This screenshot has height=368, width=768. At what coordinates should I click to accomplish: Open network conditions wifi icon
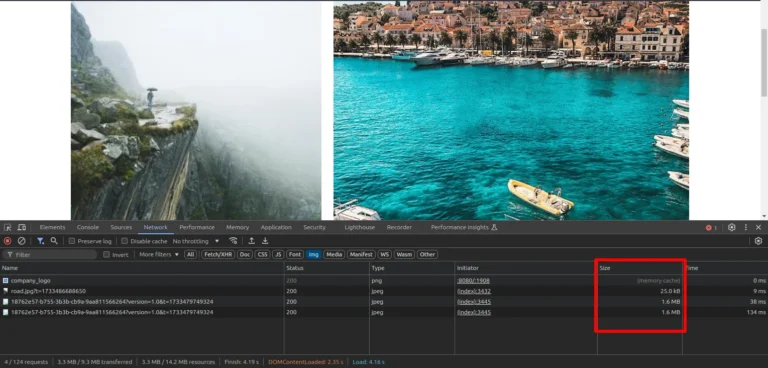[x=233, y=241]
